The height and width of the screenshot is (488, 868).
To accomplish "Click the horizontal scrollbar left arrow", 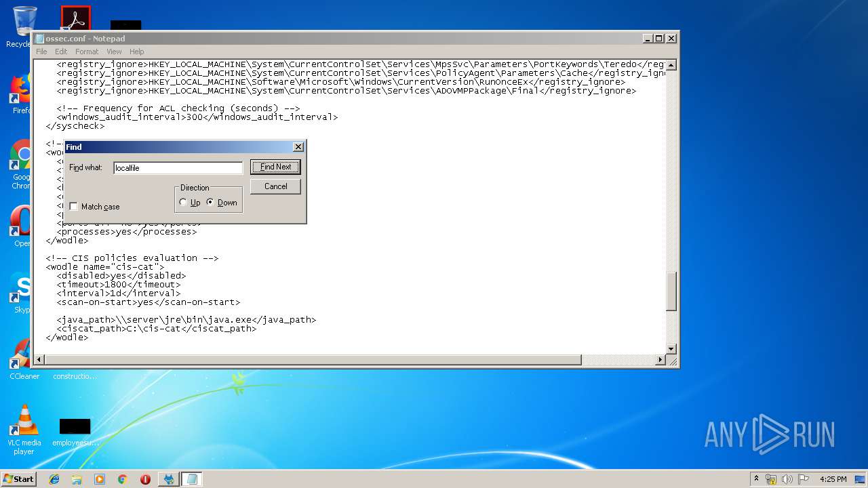I will [x=40, y=360].
